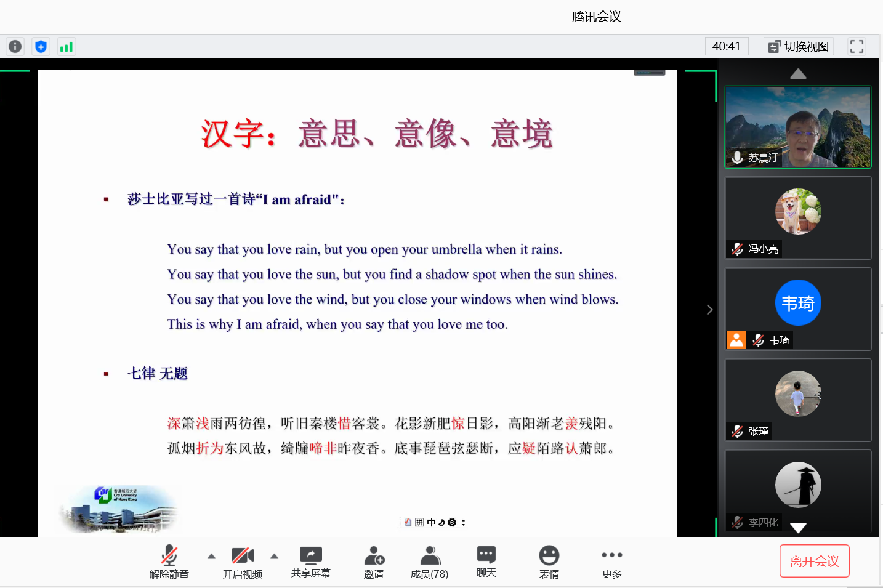883x588 pixels.
Task: Start screen sharing
Action: (x=311, y=562)
